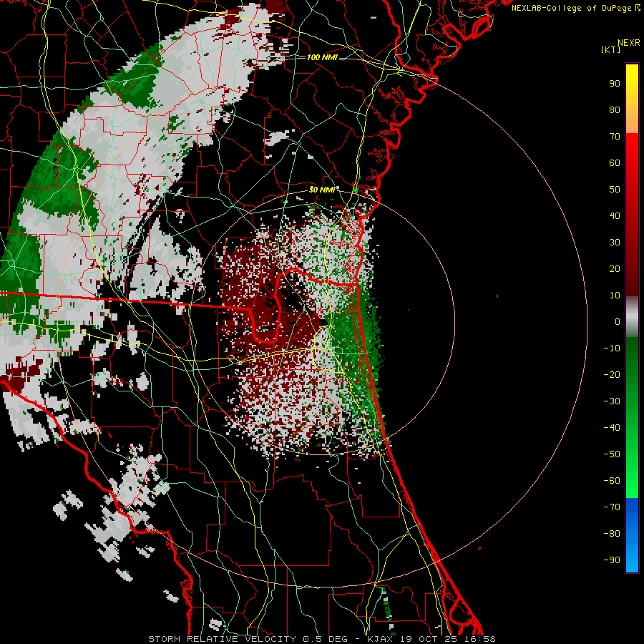Click the -50 value on velocity scale

612,454
